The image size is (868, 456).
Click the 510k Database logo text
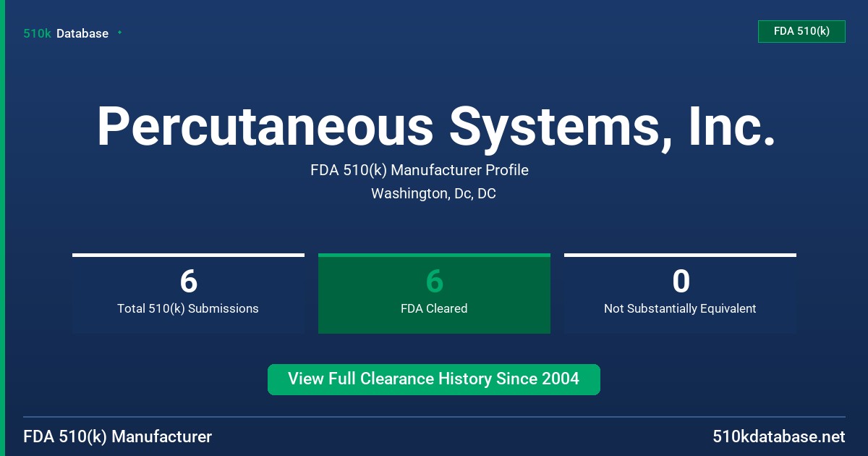pos(66,33)
